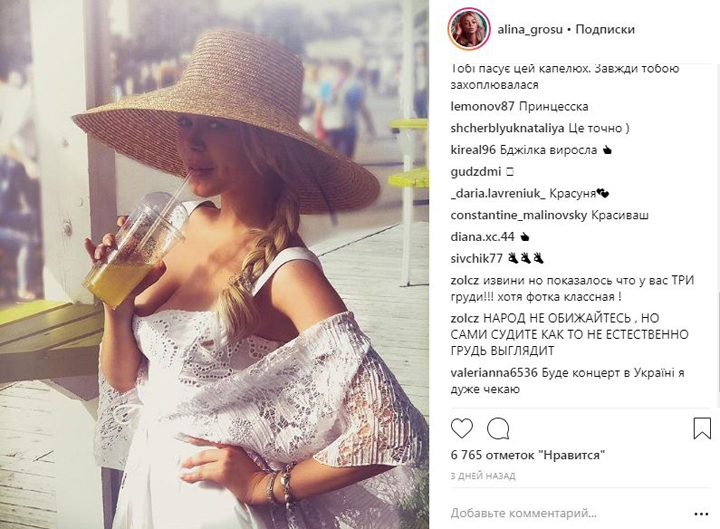
Task: Visit kireal96 user profile
Action: [x=473, y=150]
